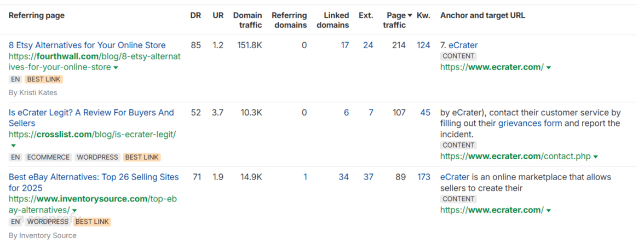Open linked domains count 6
644x243 pixels.
[x=347, y=113]
